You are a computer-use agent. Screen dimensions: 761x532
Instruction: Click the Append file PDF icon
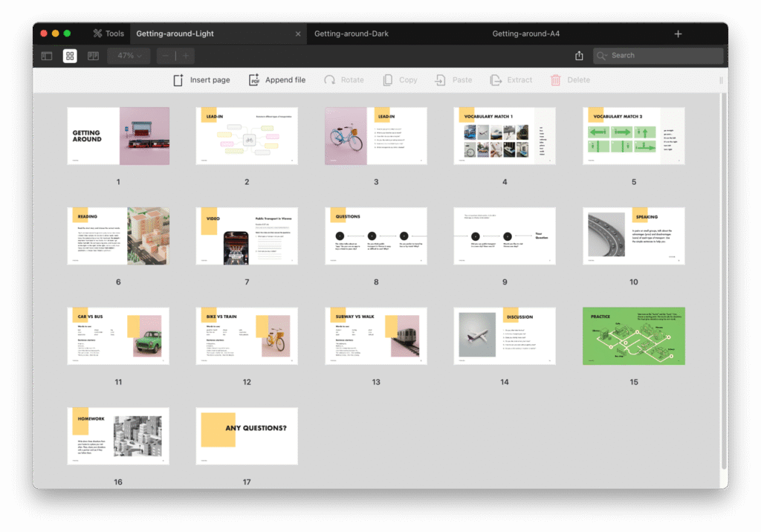pyautogui.click(x=254, y=80)
